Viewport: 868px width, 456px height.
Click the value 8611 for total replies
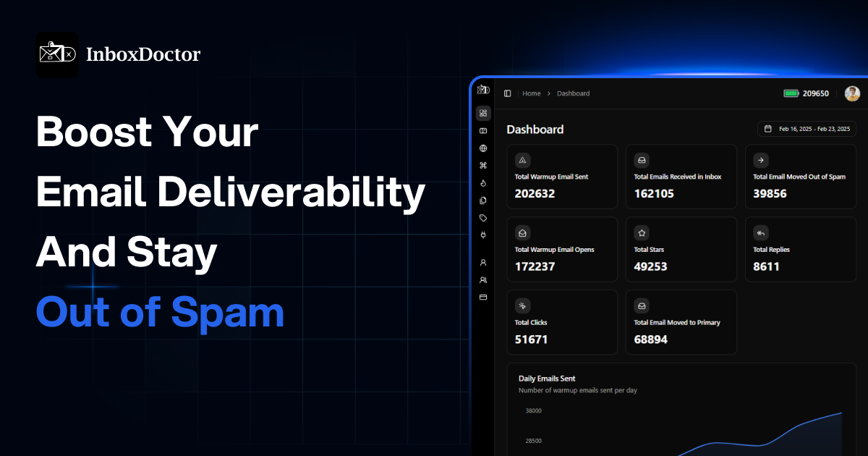point(766,266)
